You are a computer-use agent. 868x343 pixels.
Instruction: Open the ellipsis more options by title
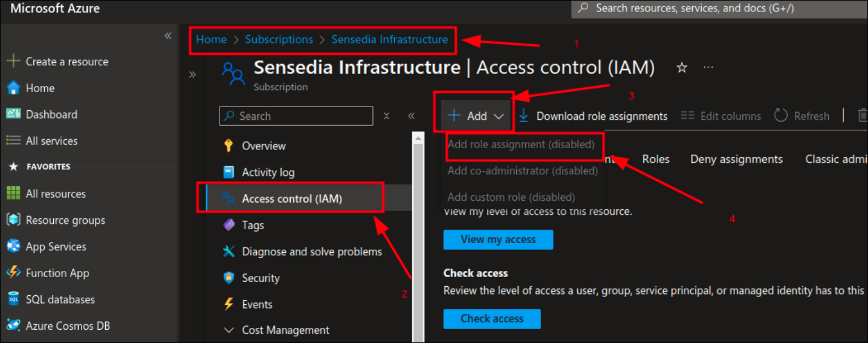click(x=708, y=68)
